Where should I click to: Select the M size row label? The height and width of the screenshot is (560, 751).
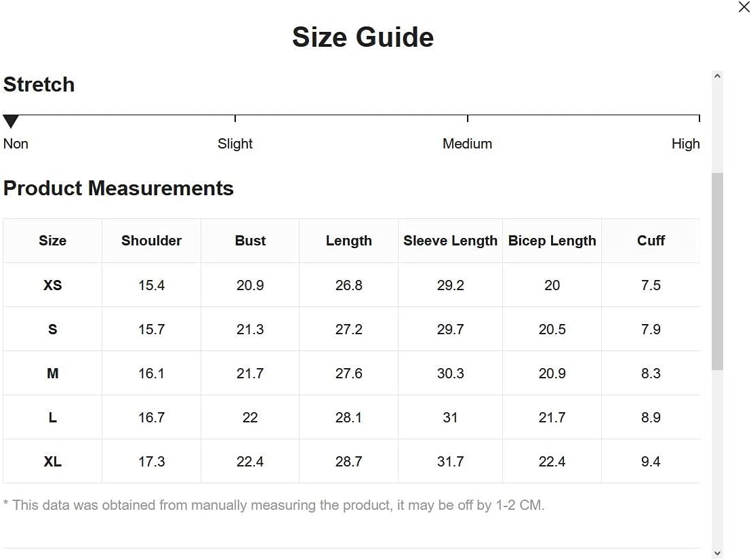(x=53, y=373)
